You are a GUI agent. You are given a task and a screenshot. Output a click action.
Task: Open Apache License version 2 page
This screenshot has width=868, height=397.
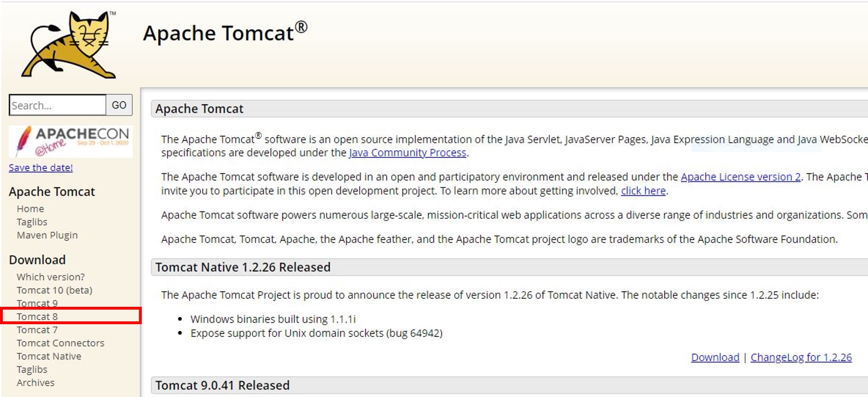click(x=740, y=177)
